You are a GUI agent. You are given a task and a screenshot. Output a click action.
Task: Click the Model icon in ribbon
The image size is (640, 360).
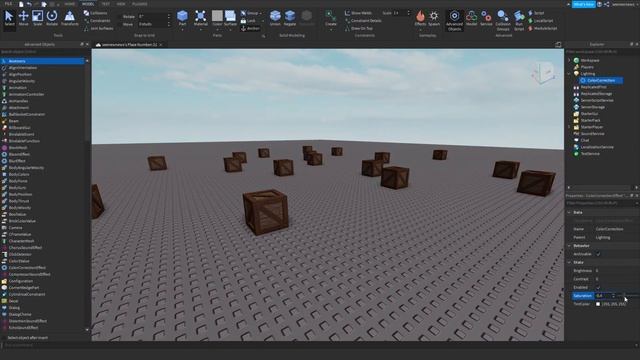point(471,16)
